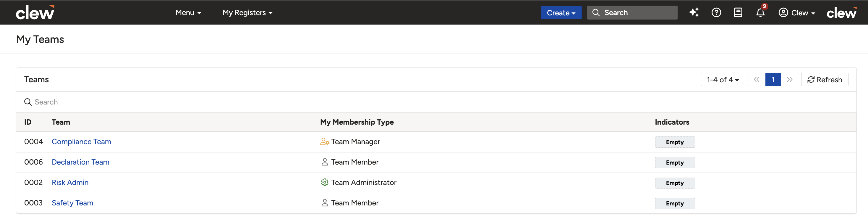Viewport: 868px width, 222px height.
Task: Go to first page with double-left arrows
Action: (x=756, y=80)
